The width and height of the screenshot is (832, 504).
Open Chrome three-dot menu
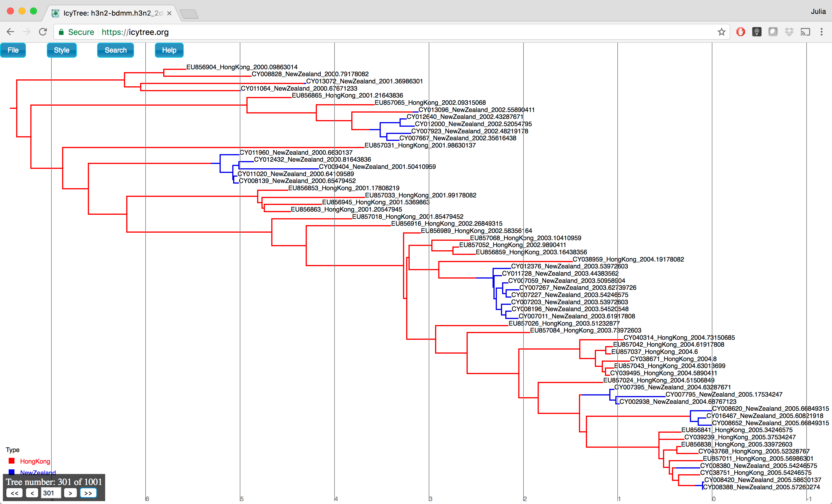(822, 32)
